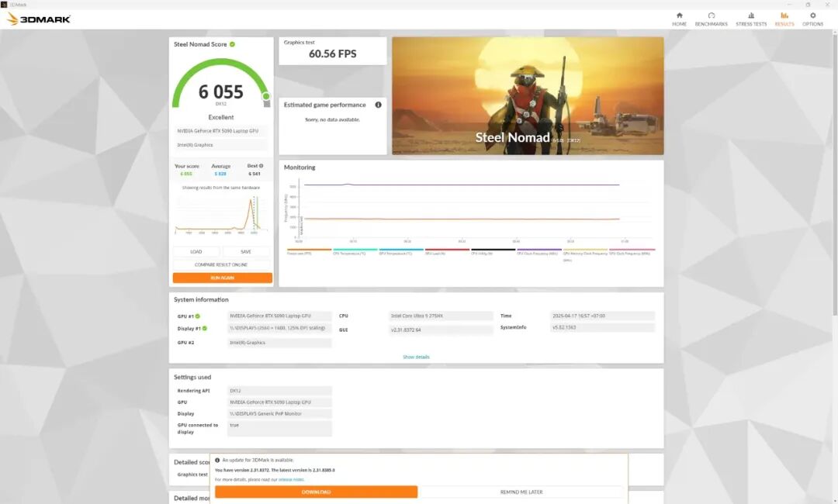Click the CPU Intel Core Ultra 9 field
The height and width of the screenshot is (504, 838).
pos(441,316)
